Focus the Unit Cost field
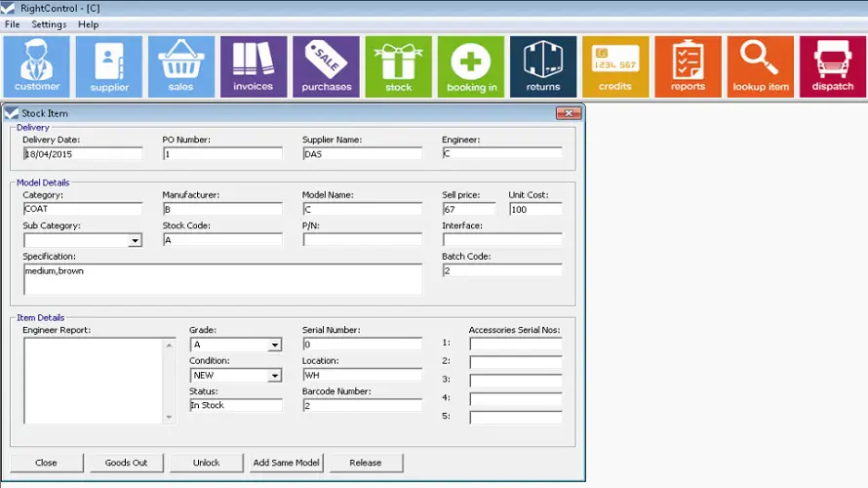 535,210
